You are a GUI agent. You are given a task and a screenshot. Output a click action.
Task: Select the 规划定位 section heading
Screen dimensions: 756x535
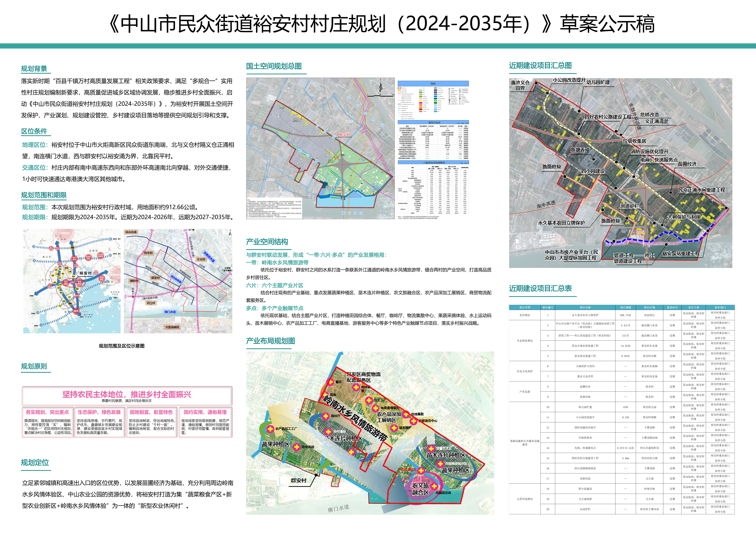pyautogui.click(x=35, y=463)
